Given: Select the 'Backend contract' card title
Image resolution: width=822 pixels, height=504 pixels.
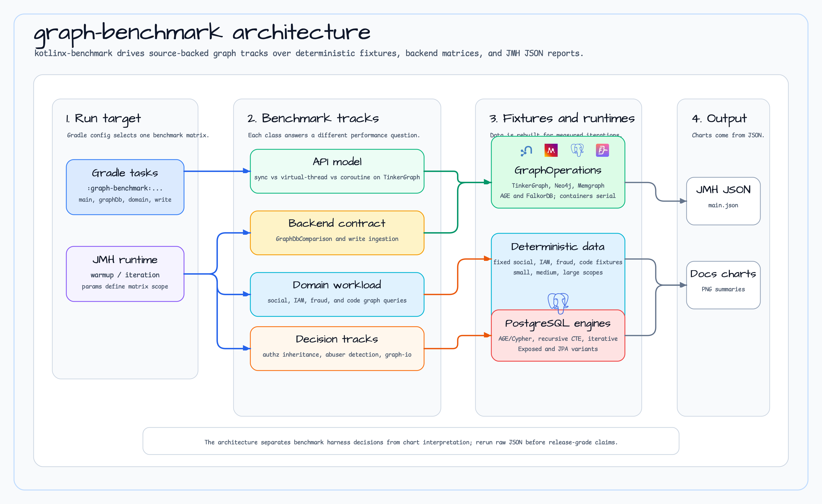Looking at the screenshot, I should [337, 223].
